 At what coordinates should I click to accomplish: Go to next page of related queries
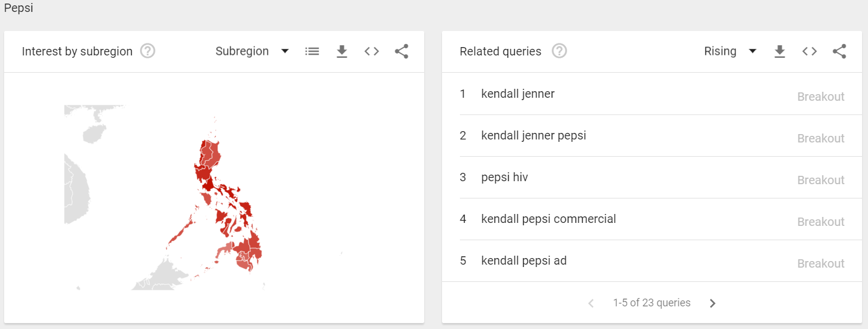click(713, 303)
